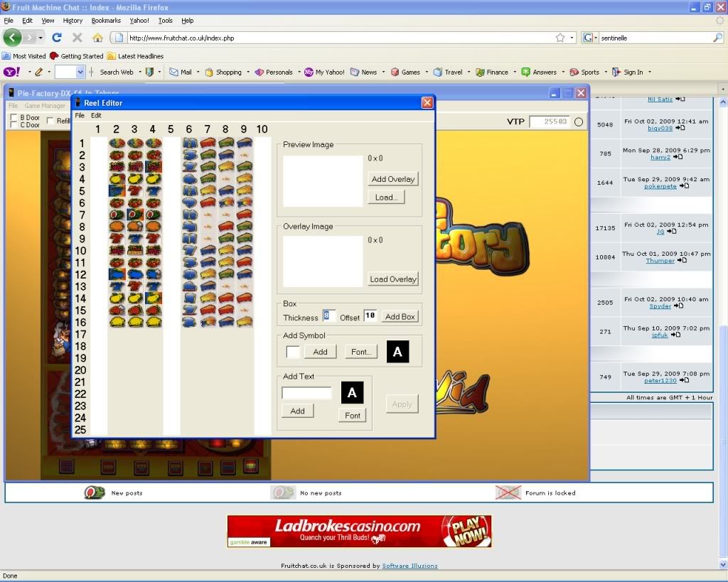The image size is (728, 582).
Task: Click the search magnifier icon
Action: (x=718, y=38)
